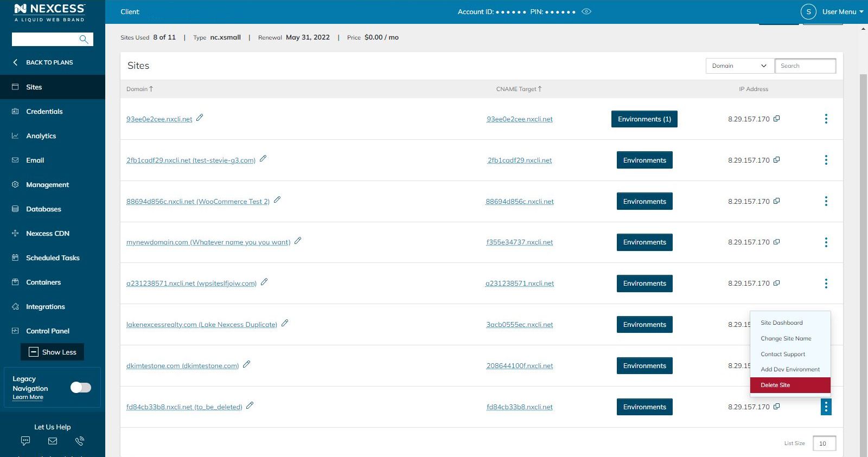Reveal hidden Account ID and PIN with eye icon
This screenshot has height=457, width=868.
coord(586,11)
